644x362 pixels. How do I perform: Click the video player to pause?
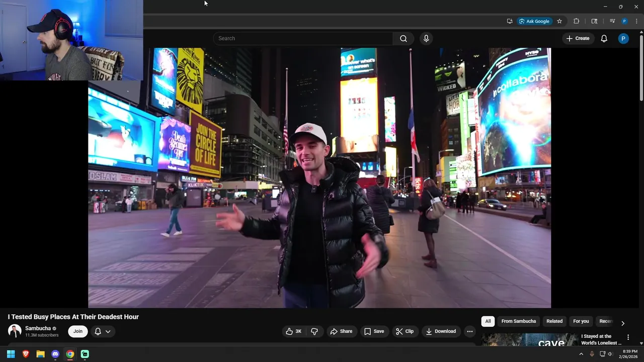(319, 178)
